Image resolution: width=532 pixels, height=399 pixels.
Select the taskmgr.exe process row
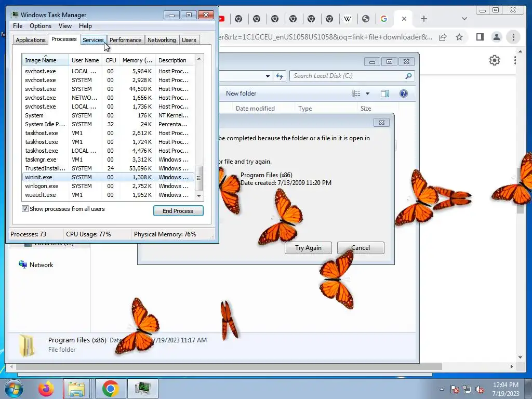(x=108, y=159)
